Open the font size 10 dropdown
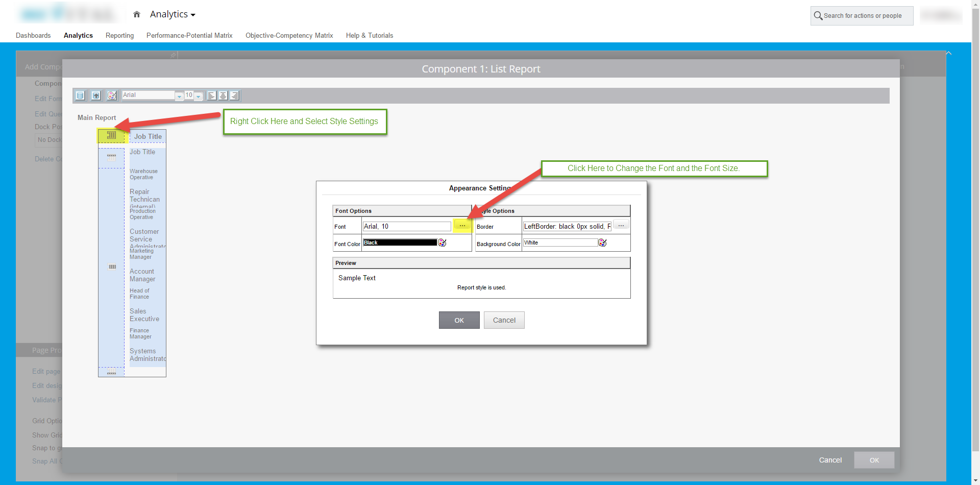Viewport: 980px width, 485px height. [x=199, y=95]
